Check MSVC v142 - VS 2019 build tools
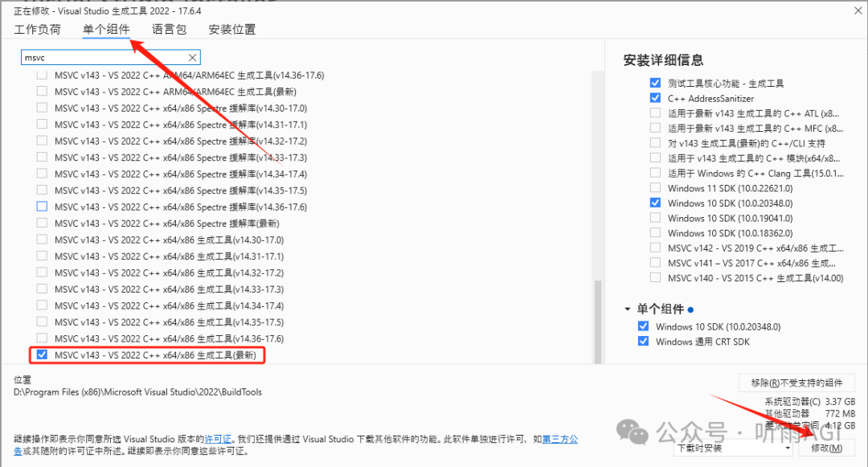 pos(656,248)
